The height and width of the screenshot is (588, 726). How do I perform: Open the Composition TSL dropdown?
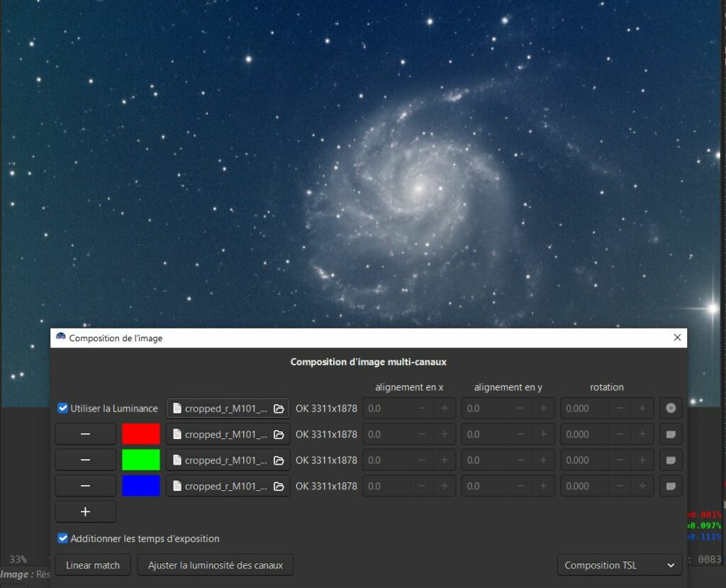tap(620, 565)
